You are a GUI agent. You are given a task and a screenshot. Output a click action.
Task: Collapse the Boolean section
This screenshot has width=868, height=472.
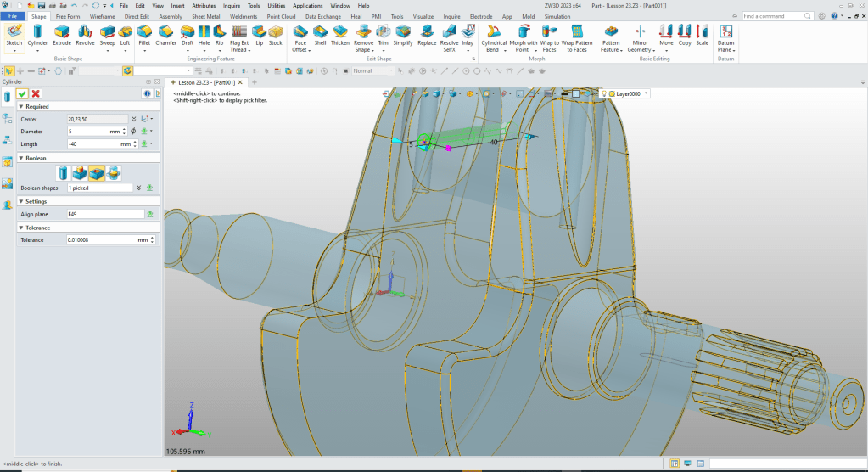(x=20, y=158)
